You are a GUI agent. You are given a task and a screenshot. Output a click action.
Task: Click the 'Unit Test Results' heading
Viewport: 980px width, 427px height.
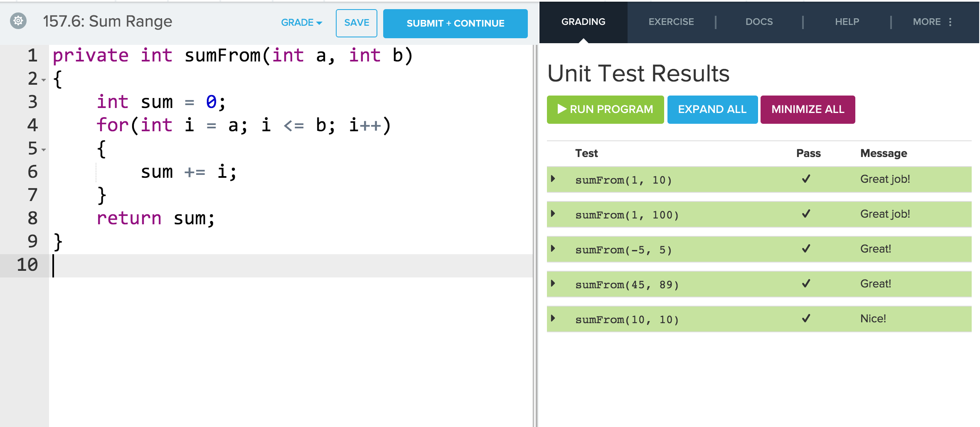click(638, 74)
